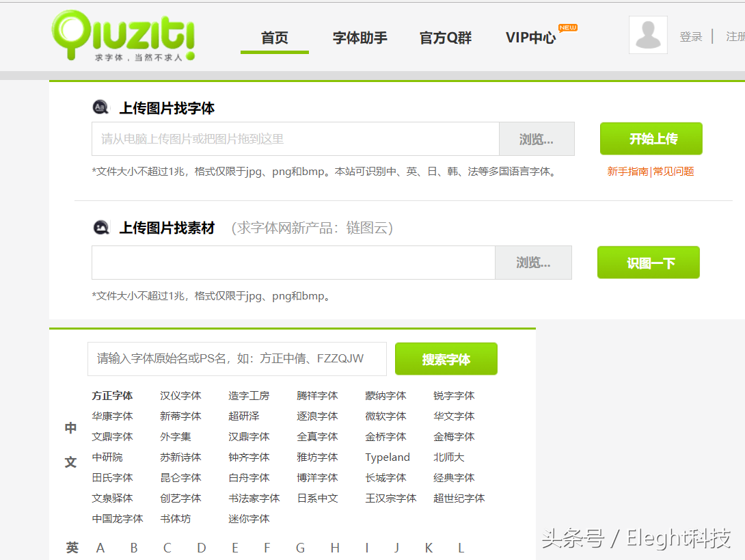Select 蒙纳字体 category
Viewport: 745px width, 560px height.
[385, 395]
